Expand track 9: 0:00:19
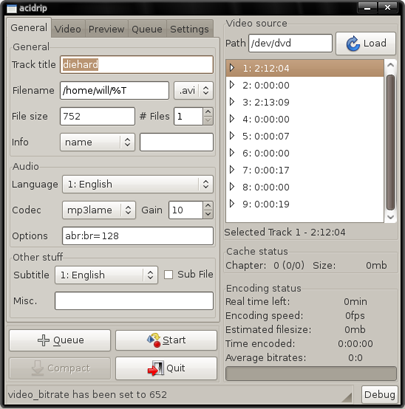Screen dimensions: 405x409 pyautogui.click(x=232, y=204)
